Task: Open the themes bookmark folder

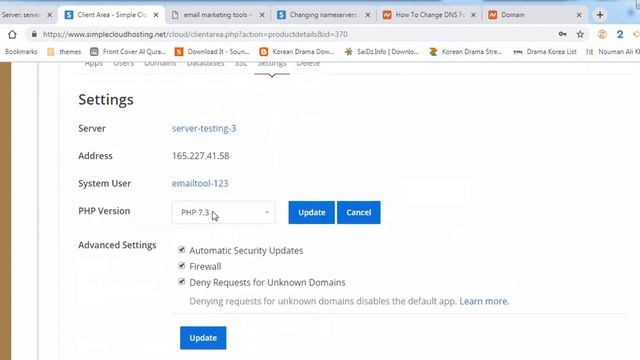Action: pos(64,52)
